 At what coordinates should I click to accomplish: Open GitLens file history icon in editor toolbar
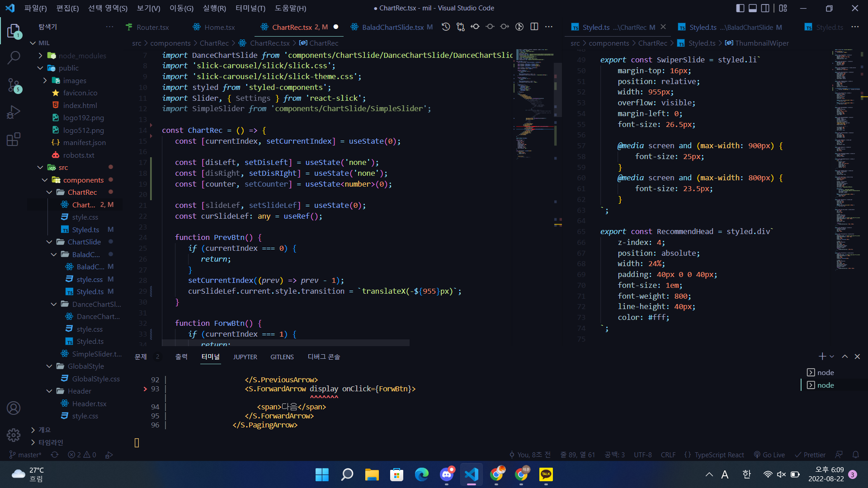(x=446, y=27)
